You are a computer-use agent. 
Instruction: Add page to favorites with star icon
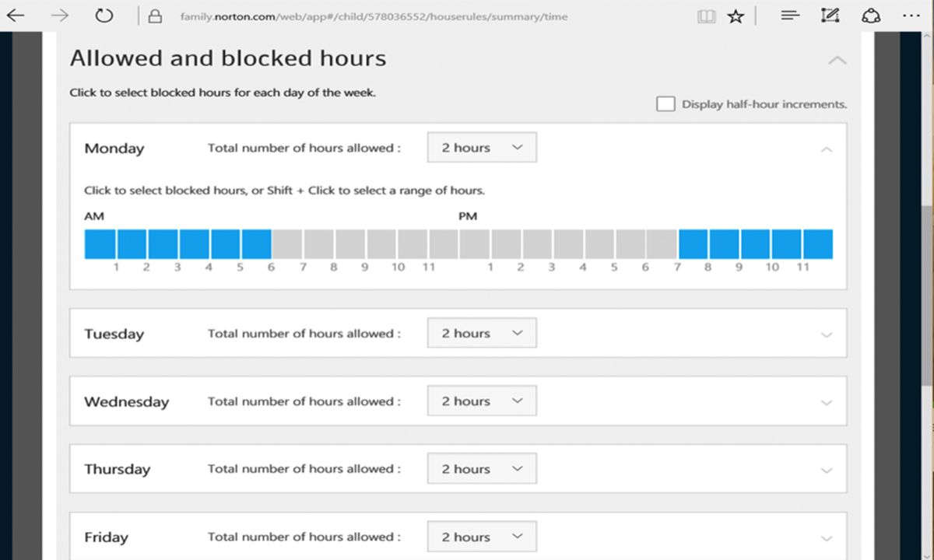pos(736,15)
